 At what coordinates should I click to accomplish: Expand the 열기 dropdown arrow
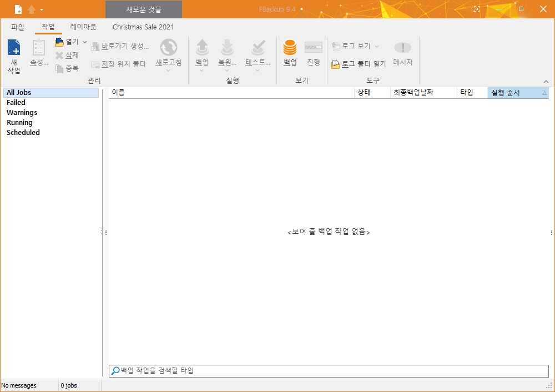point(85,42)
